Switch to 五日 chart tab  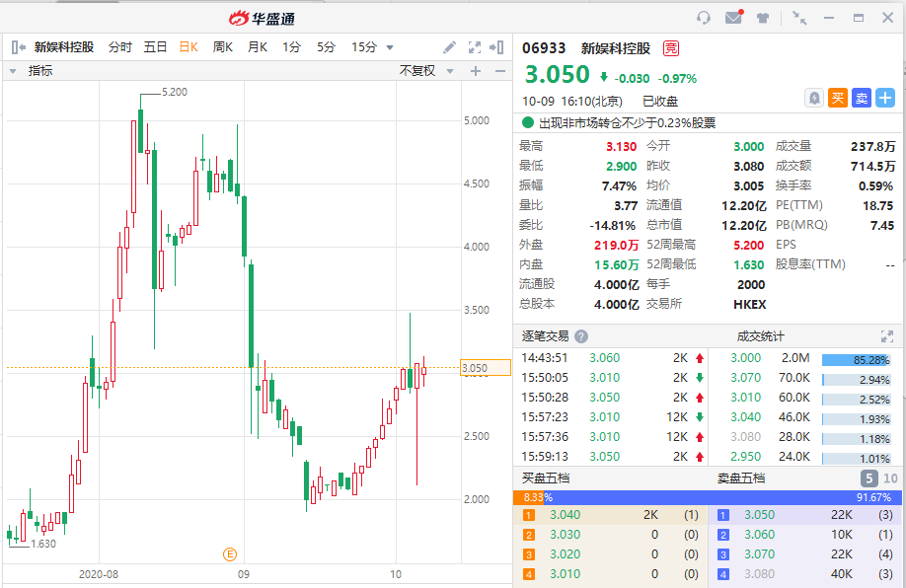click(155, 47)
